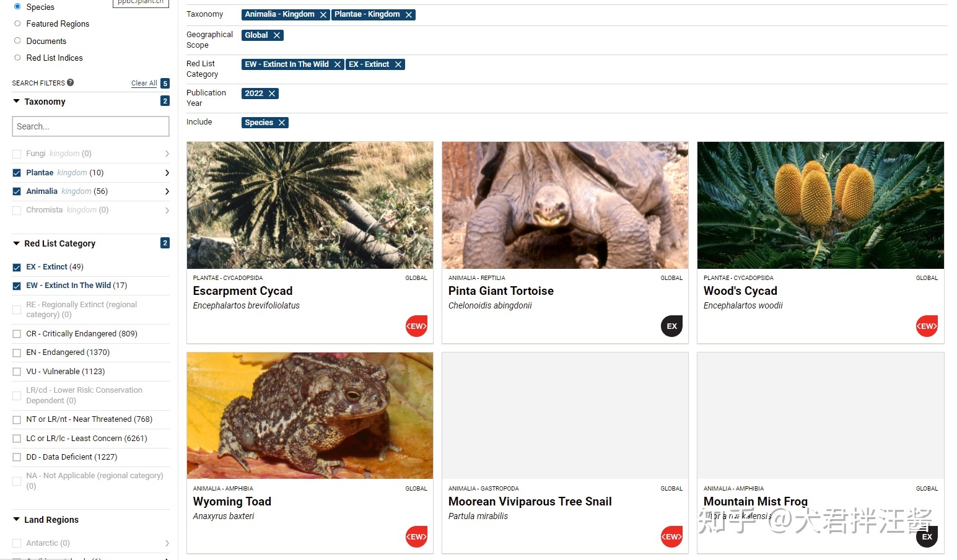Select the Featured Regions radio button
957x560 pixels.
(17, 24)
